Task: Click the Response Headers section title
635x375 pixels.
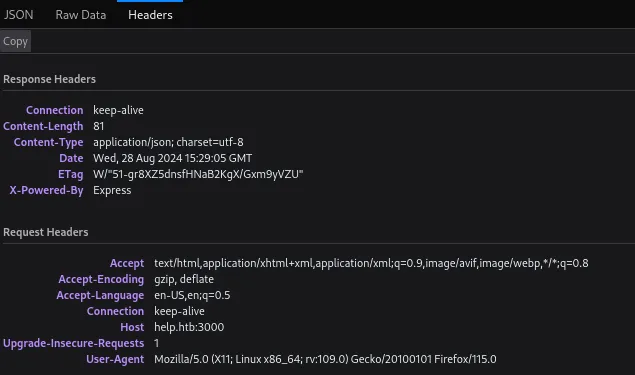Action: point(49,79)
